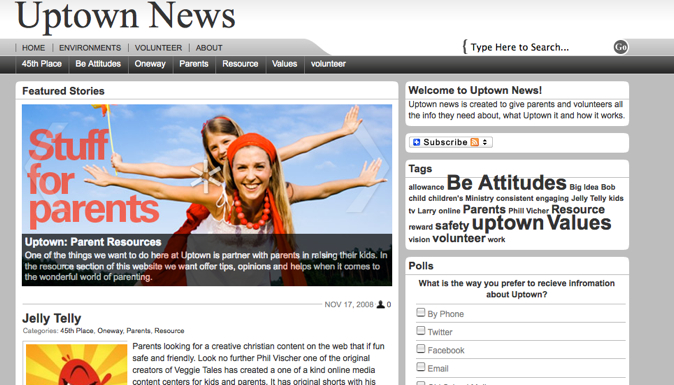The width and height of the screenshot is (674, 385).
Task: Click the Resource link under Jelly Telly
Action: pos(169,331)
